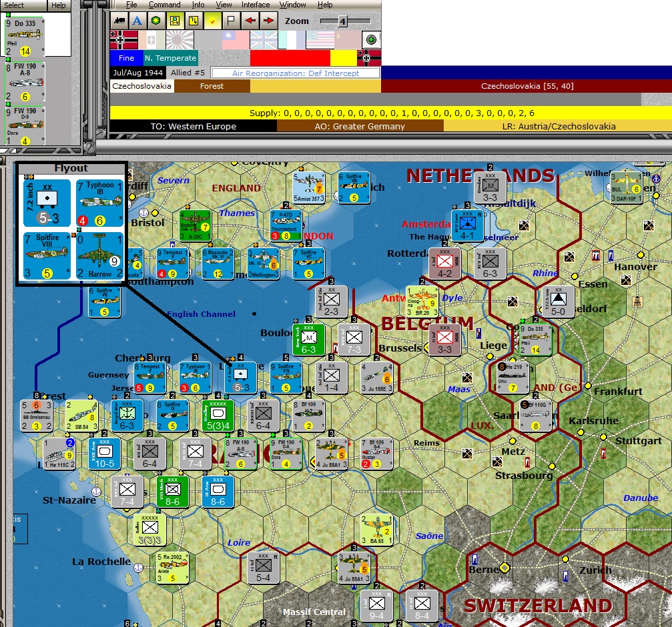Click the red right arrow toolbar button
672x627 pixels.
point(269,21)
